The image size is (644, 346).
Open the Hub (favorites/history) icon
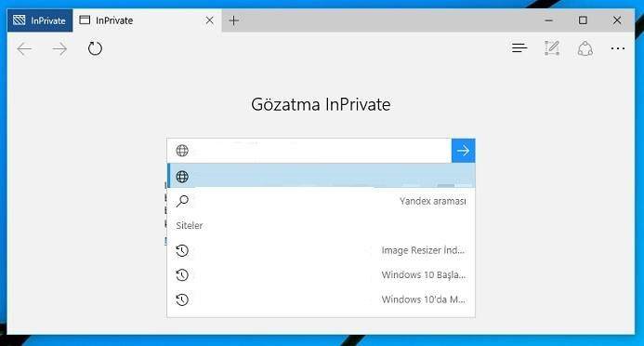519,48
